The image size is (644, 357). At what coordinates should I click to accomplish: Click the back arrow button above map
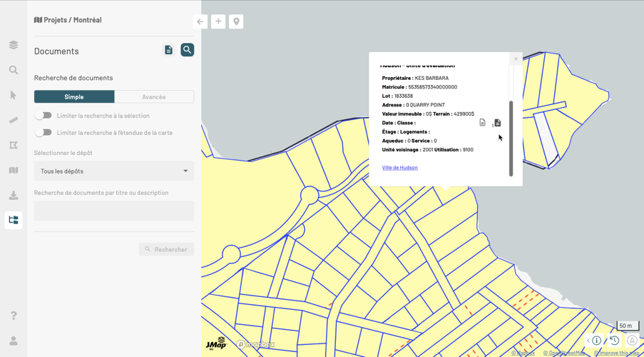pyautogui.click(x=200, y=21)
